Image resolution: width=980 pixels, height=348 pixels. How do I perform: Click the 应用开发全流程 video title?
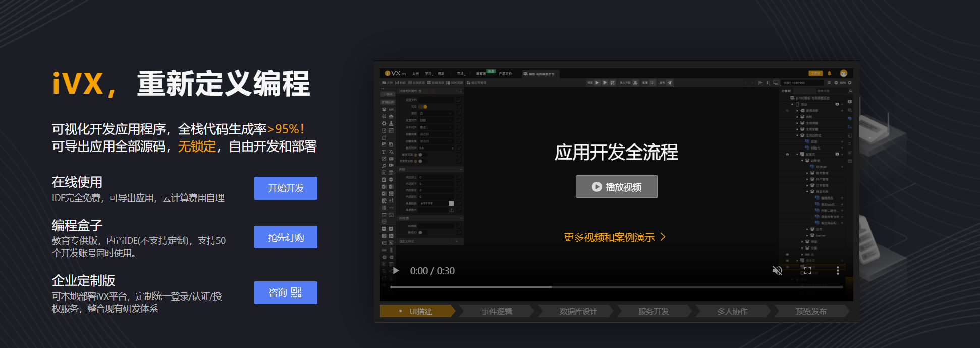click(616, 152)
